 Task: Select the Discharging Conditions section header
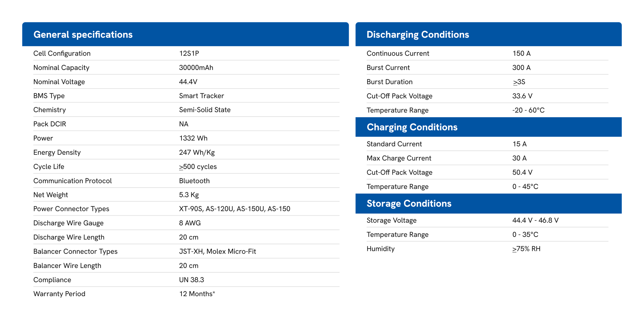pos(418,35)
